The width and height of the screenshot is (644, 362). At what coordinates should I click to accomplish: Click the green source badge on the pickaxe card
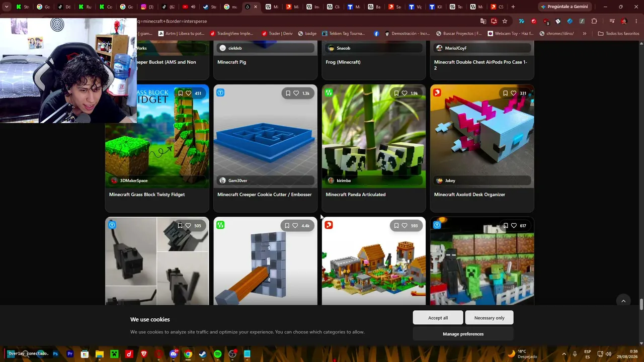[x=220, y=225]
